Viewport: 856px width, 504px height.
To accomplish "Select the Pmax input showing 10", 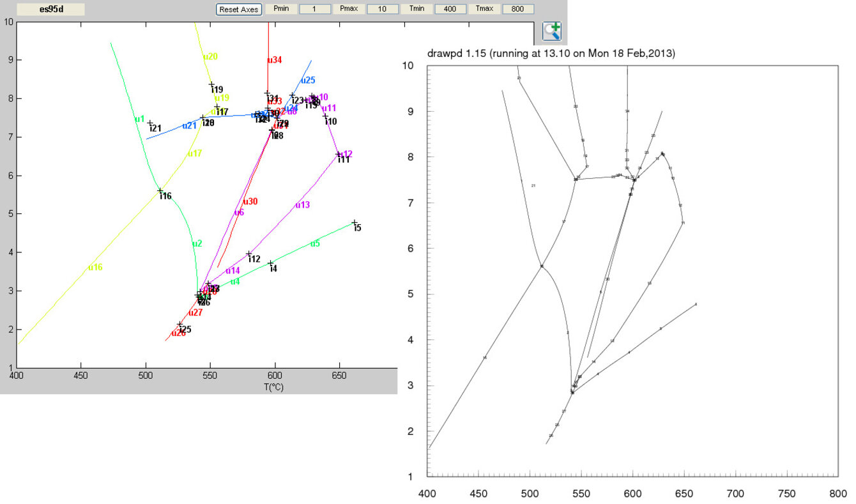I will tap(383, 9).
